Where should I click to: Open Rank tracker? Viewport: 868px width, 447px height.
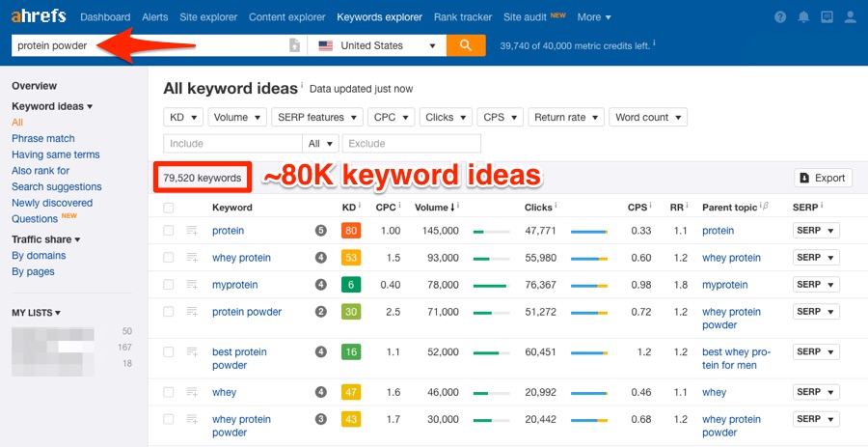click(x=463, y=17)
